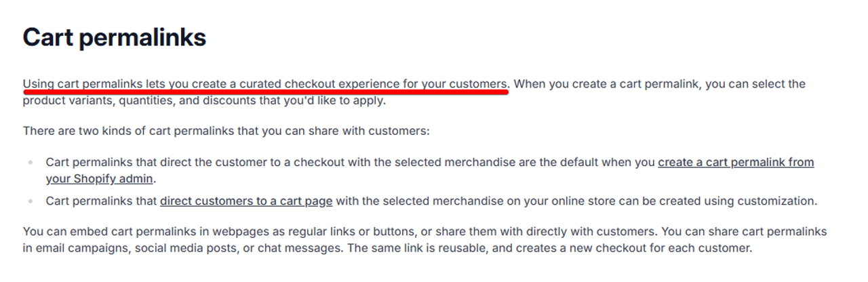Click the red-underlined sentence about curated checkout
Screen dimensions: 868x282
pyautogui.click(x=265, y=84)
